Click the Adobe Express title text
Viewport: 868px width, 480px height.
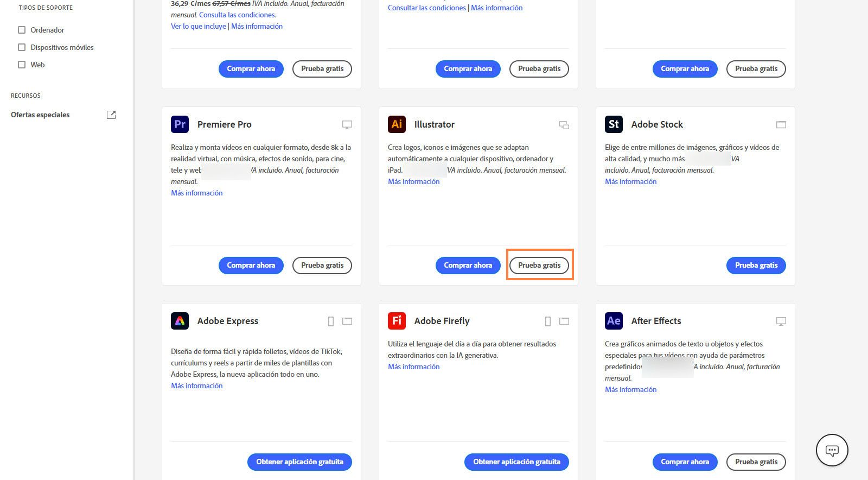(x=228, y=321)
